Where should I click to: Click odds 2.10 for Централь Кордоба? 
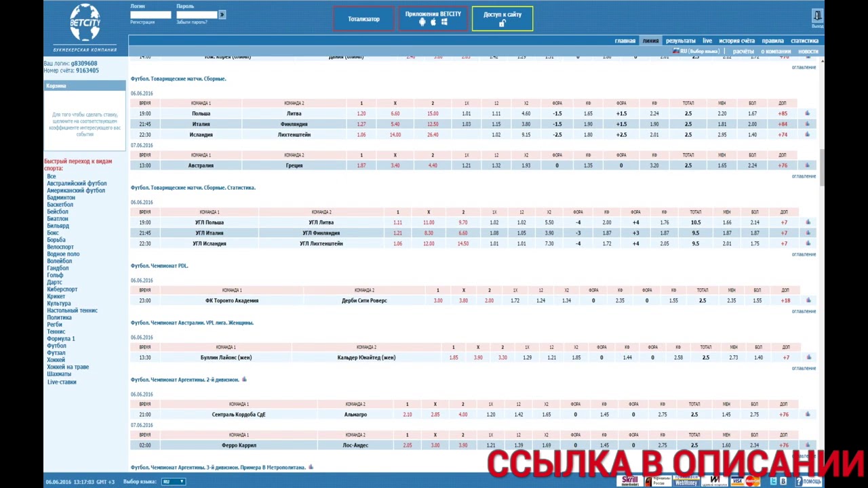pos(407,414)
